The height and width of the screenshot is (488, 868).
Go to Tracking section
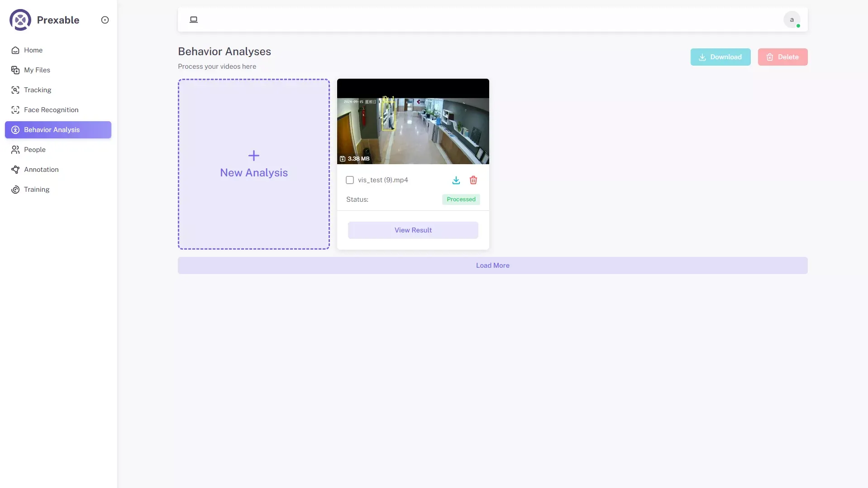pyautogui.click(x=58, y=90)
